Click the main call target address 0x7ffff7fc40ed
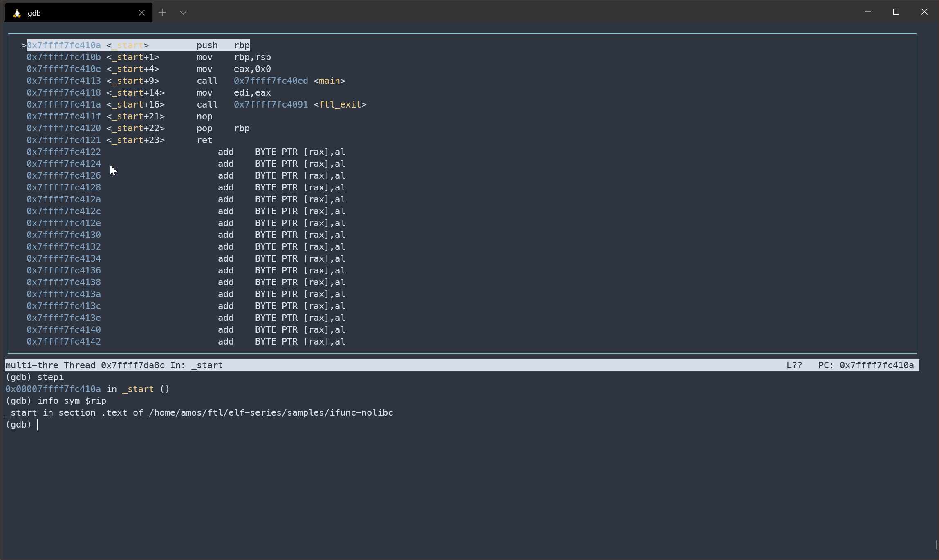The image size is (939, 560). (271, 81)
